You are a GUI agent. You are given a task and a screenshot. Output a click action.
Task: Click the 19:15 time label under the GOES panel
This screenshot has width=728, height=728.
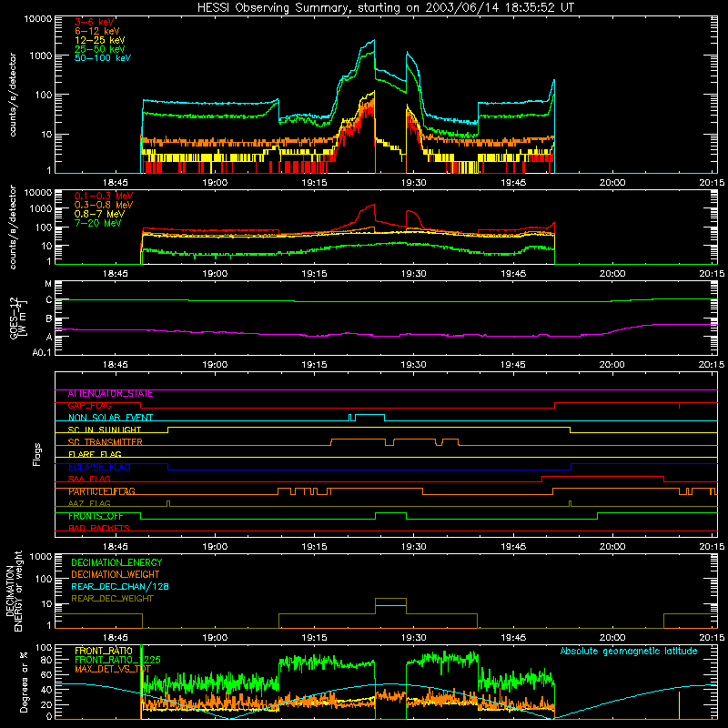314,365
